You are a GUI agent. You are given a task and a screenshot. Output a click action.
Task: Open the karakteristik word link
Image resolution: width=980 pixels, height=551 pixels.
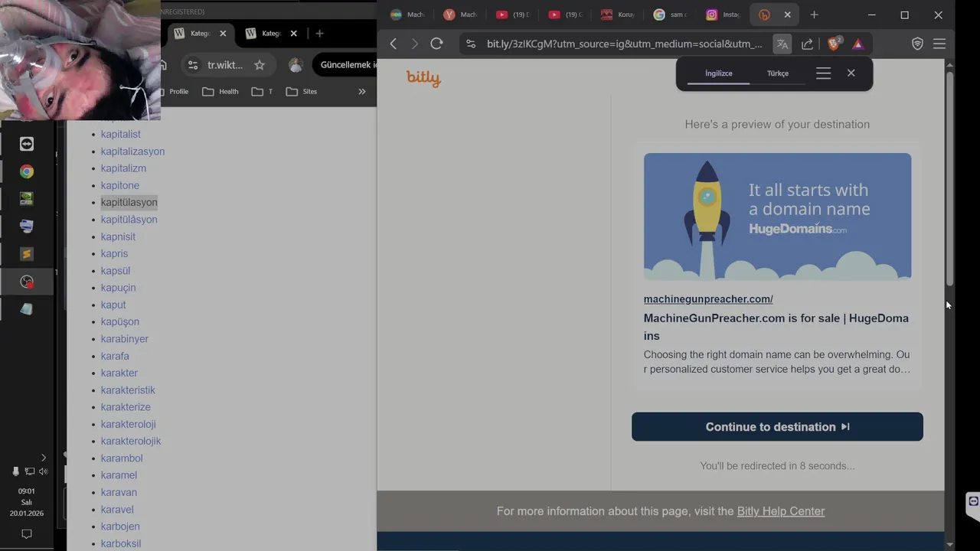click(x=128, y=390)
